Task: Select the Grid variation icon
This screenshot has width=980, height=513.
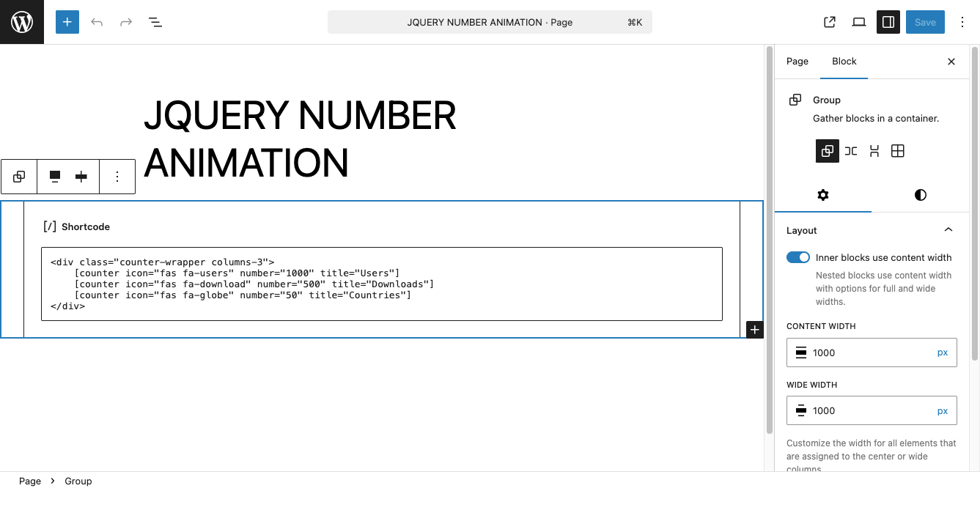Action: click(x=897, y=151)
